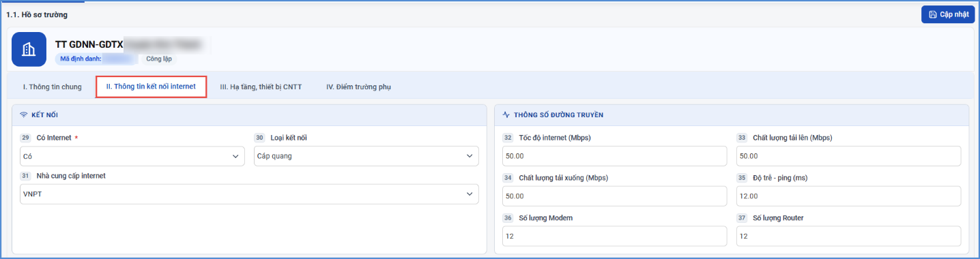Image resolution: width=980 pixels, height=259 pixels.
Task: Click the Chất lượng tải lên field
Action: [848, 156]
